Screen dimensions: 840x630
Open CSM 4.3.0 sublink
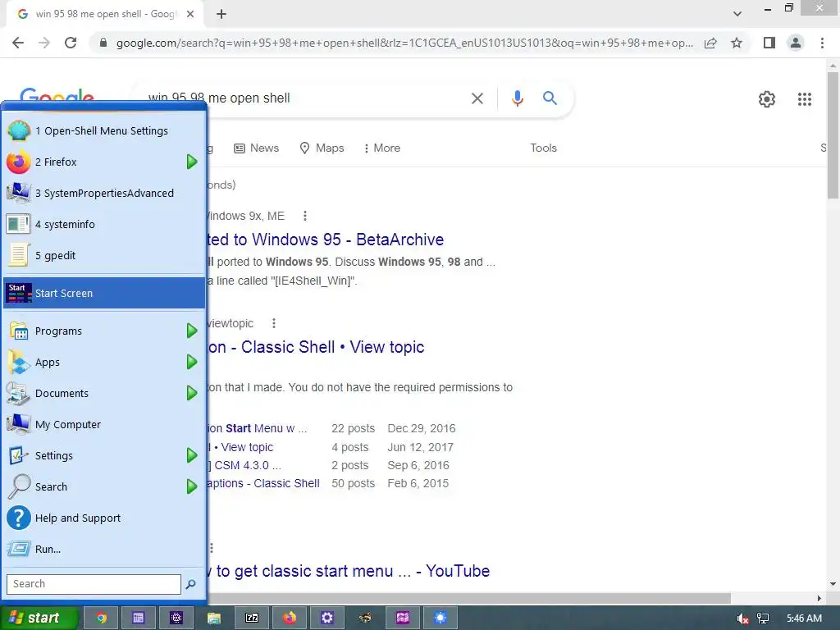(245, 465)
